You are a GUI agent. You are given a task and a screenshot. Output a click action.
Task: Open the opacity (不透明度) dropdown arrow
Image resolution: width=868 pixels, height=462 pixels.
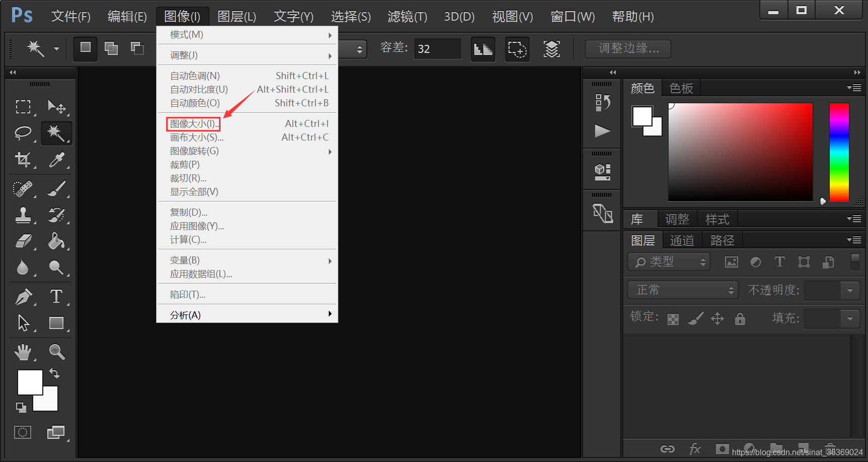click(850, 290)
